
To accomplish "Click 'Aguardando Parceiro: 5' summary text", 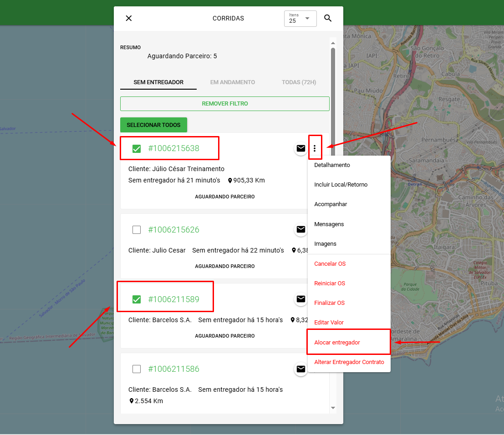I will (182, 56).
